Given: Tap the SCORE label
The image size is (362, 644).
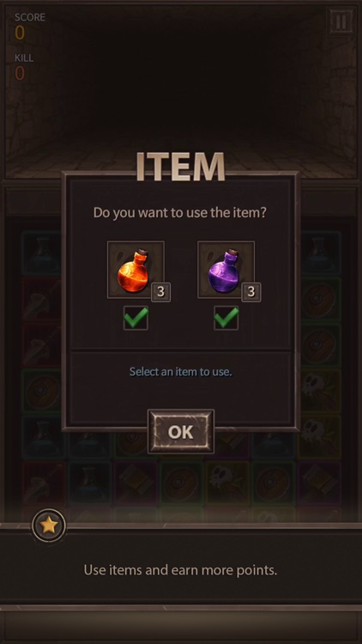Looking at the screenshot, I should [30, 17].
